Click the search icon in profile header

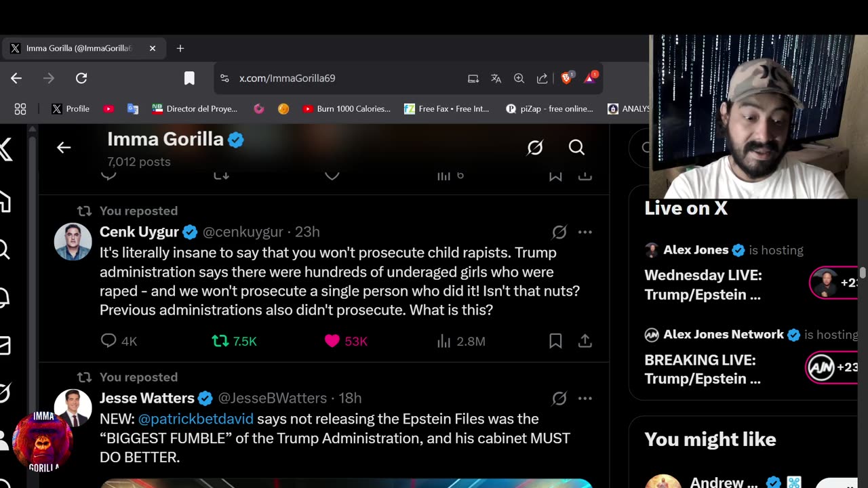pyautogui.click(x=576, y=147)
